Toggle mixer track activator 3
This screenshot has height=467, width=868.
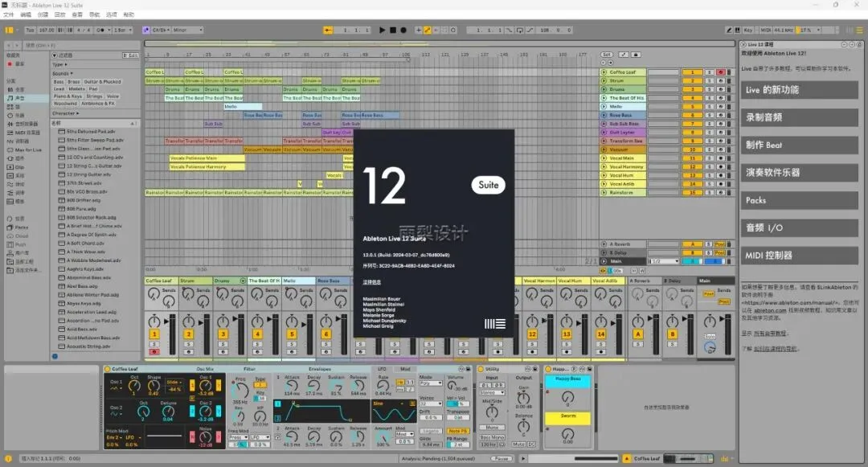223,334
